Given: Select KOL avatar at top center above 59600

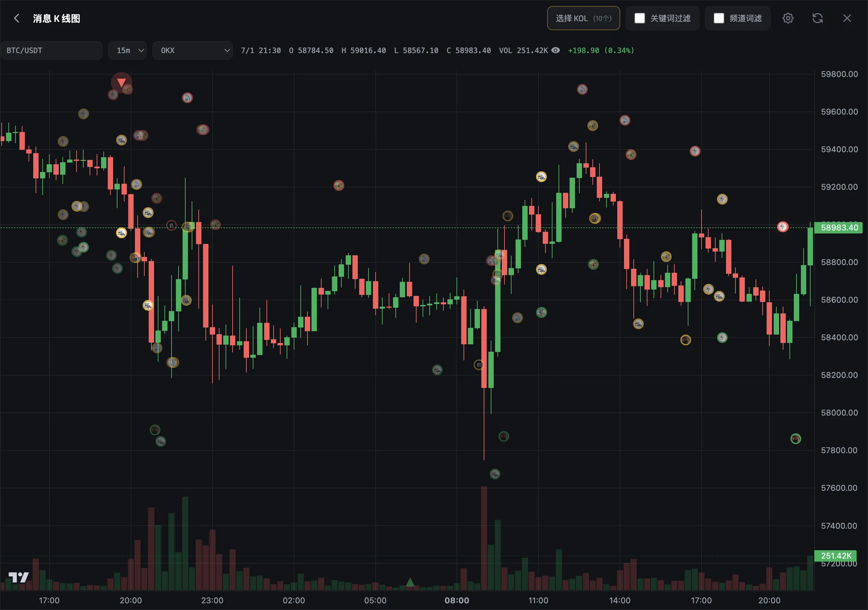Looking at the screenshot, I should click(x=188, y=98).
